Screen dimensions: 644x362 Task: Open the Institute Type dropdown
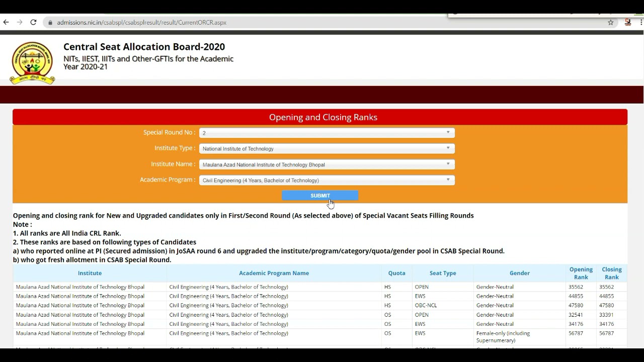click(x=327, y=148)
